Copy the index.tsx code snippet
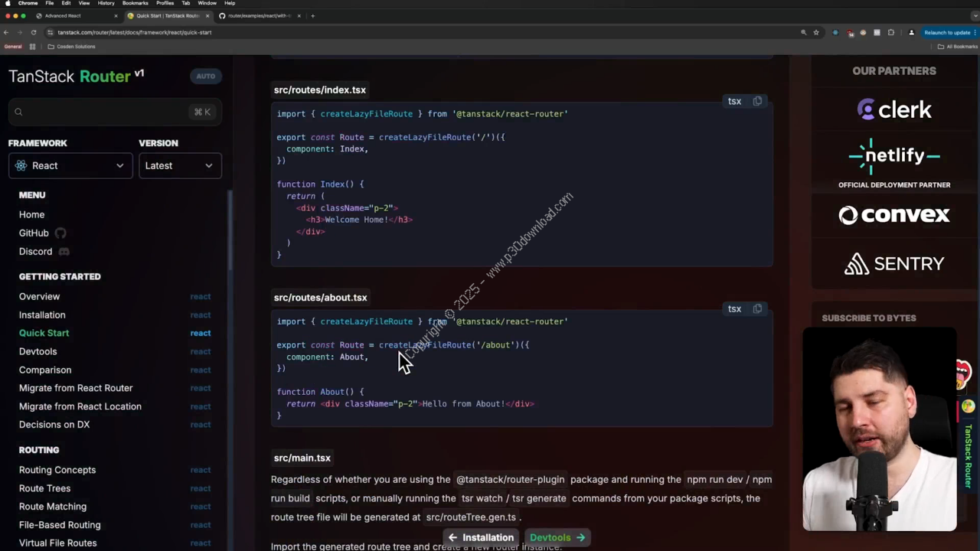980x551 pixels. (x=757, y=101)
